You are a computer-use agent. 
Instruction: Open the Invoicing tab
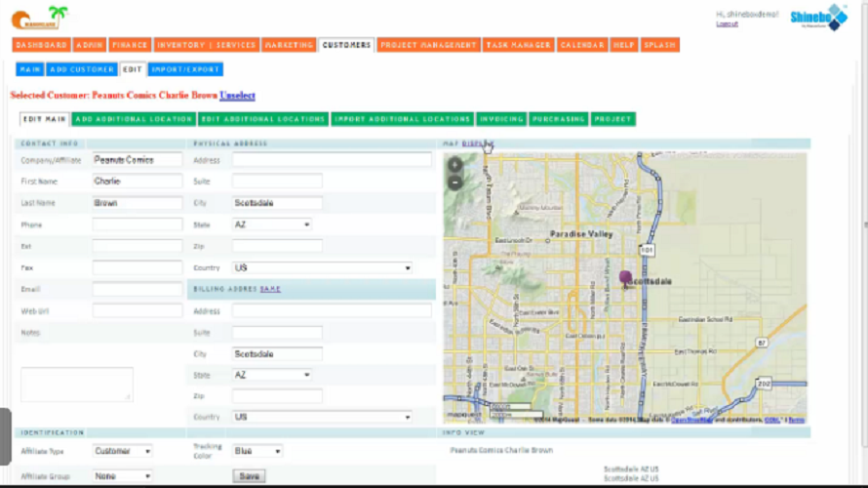pyautogui.click(x=501, y=119)
